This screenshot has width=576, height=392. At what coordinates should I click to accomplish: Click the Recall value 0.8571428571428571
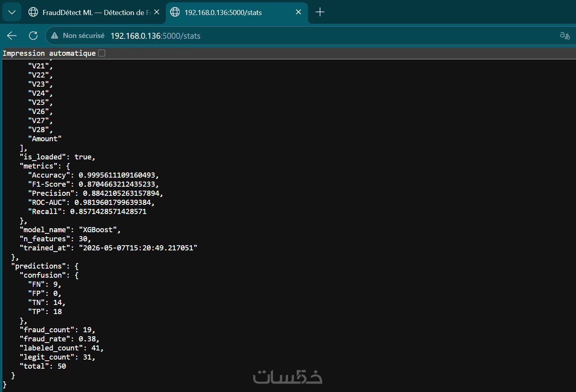(108, 212)
